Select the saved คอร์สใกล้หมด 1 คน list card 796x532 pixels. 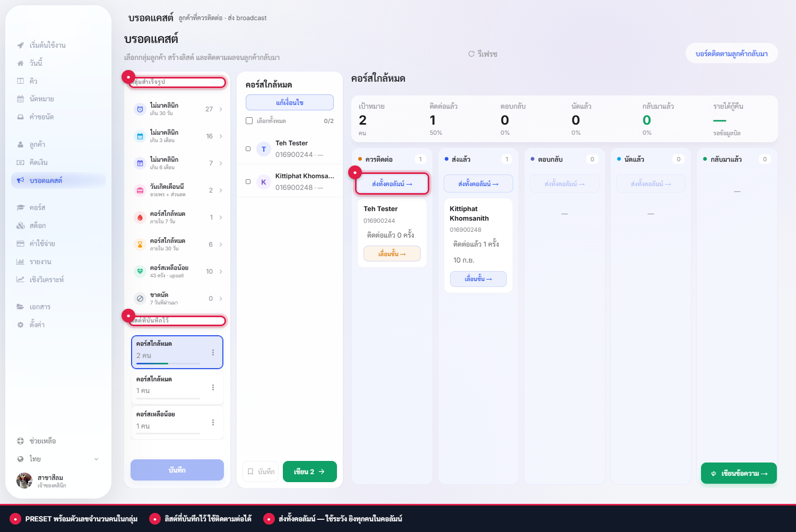[177, 387]
